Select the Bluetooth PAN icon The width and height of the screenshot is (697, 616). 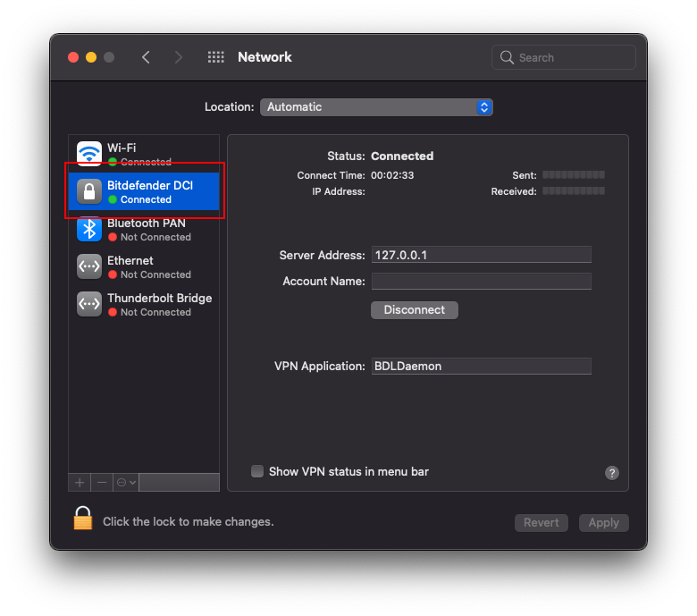[89, 229]
